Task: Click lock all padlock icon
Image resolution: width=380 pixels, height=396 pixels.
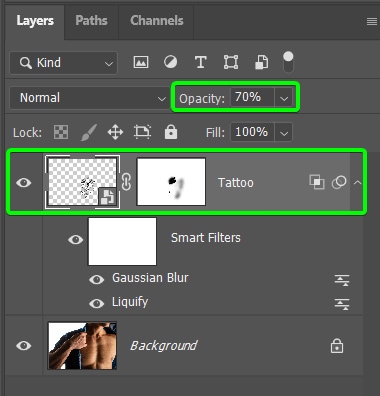Action: [171, 132]
